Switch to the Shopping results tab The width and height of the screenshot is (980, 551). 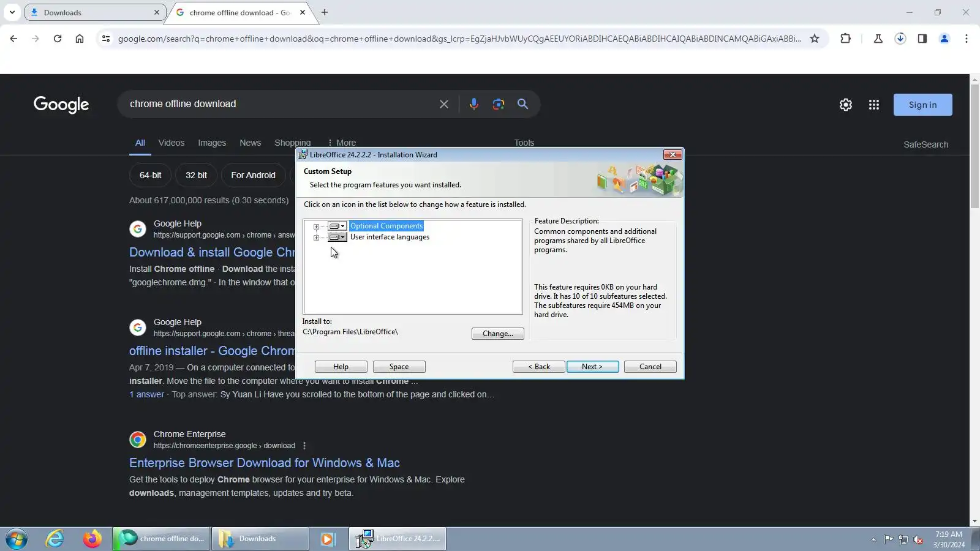[293, 143]
